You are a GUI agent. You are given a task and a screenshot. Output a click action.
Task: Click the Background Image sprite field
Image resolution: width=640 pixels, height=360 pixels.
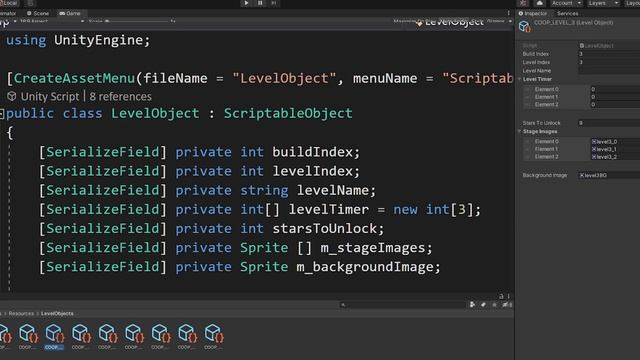point(610,175)
